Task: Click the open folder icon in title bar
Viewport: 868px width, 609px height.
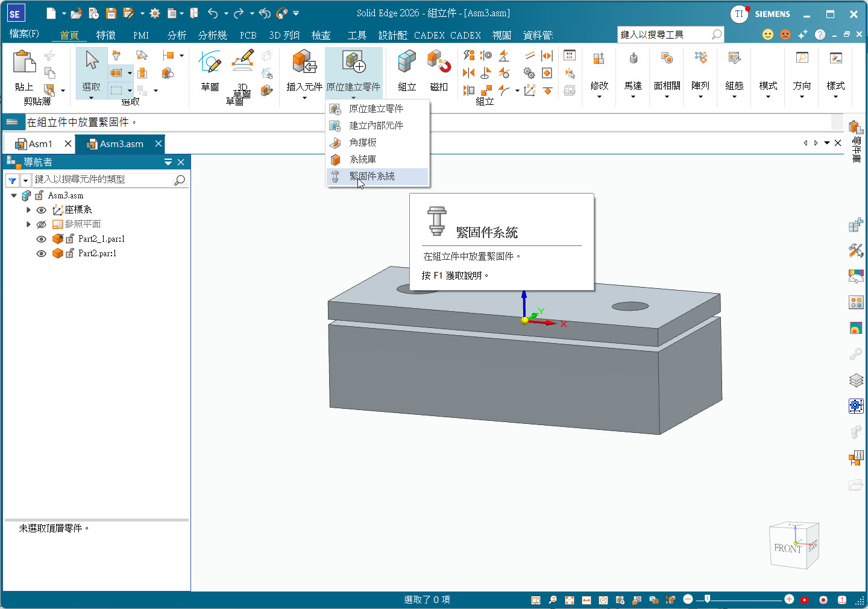Action: coord(76,13)
